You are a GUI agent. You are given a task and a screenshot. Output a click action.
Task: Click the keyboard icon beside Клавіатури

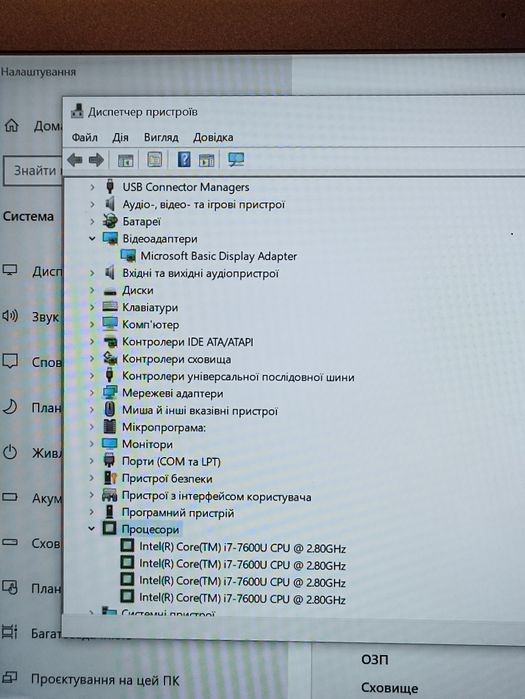110,307
